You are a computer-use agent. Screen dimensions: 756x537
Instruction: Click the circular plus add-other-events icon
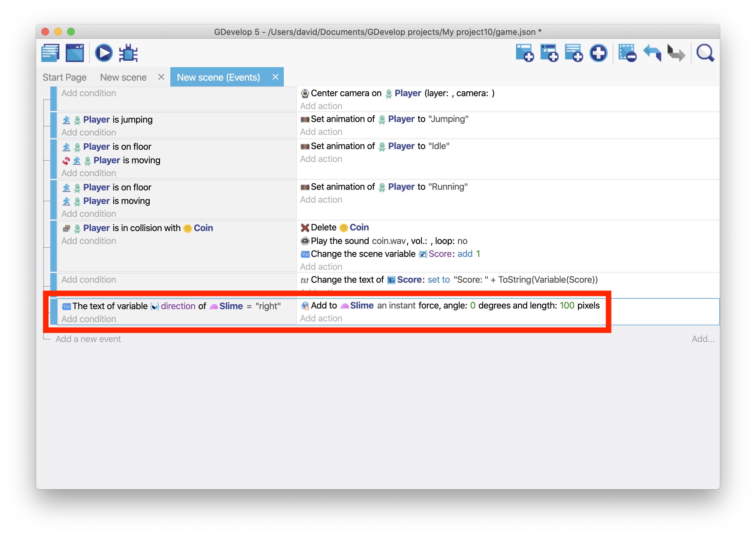coord(598,53)
